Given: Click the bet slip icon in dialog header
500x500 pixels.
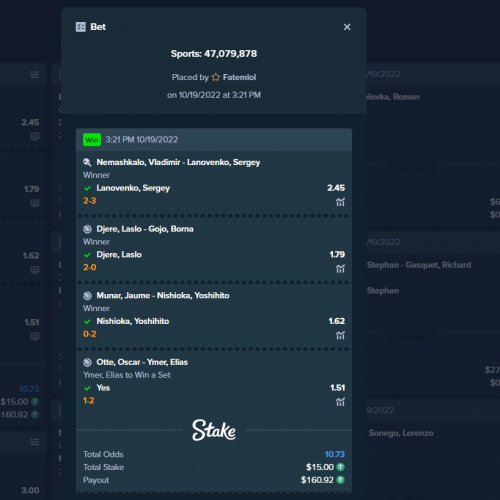Looking at the screenshot, I should click(x=81, y=27).
